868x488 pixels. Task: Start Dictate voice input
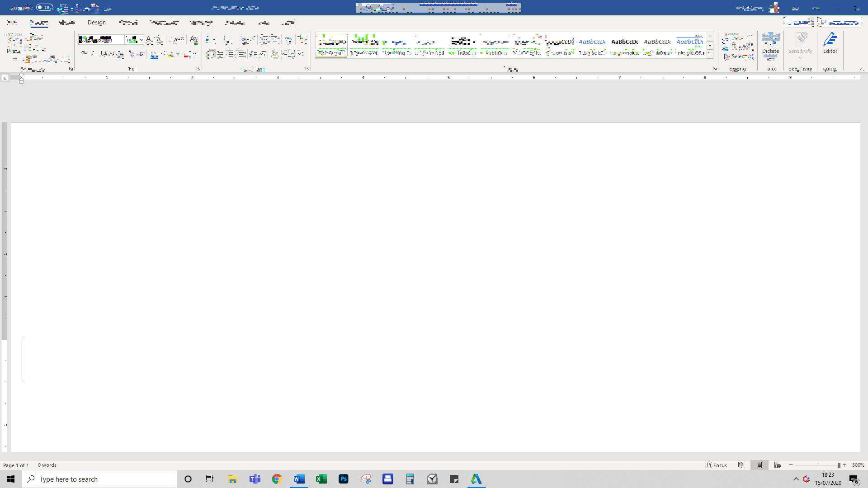coord(770,43)
